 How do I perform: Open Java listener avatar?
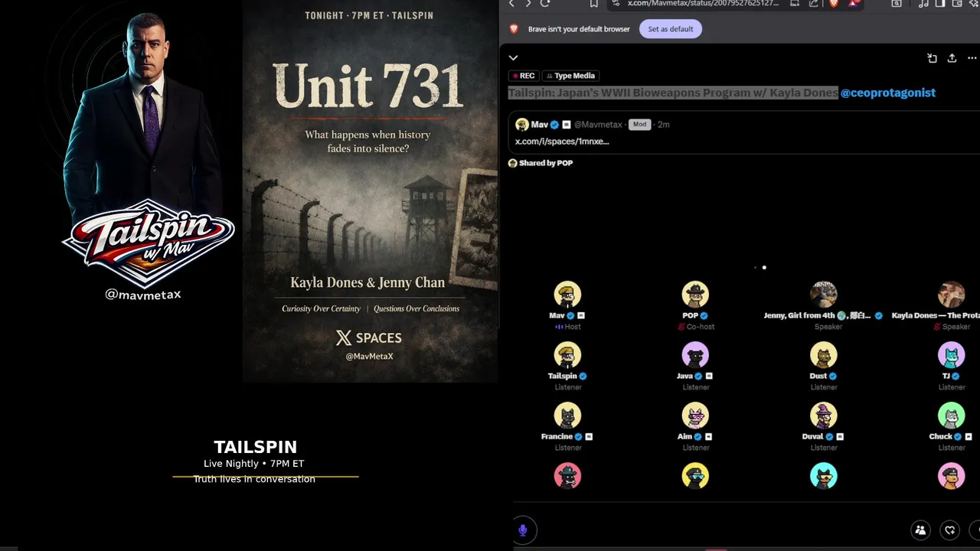[695, 355]
